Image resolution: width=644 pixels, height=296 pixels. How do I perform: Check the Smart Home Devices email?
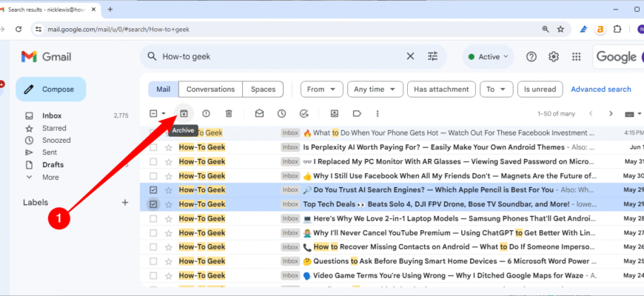tap(153, 261)
